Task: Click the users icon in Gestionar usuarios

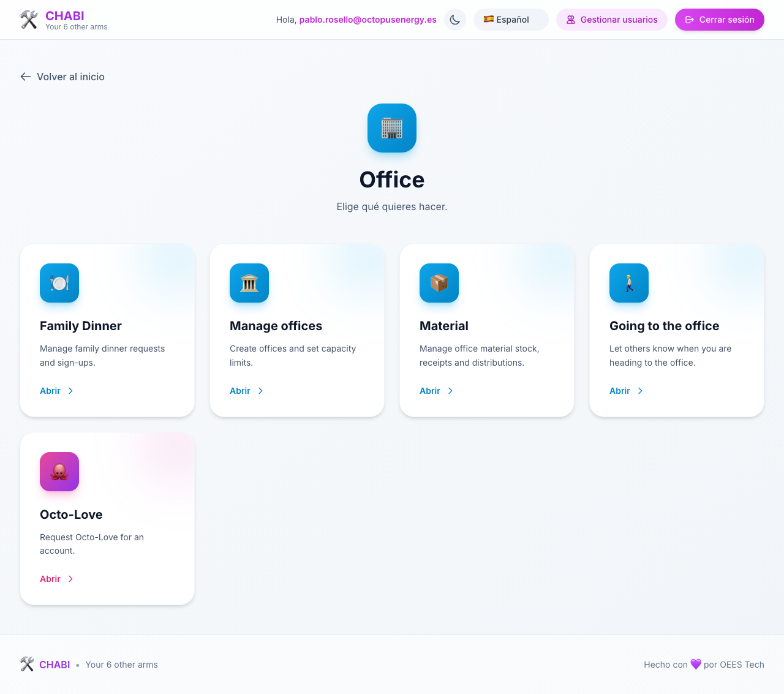Action: tap(571, 20)
